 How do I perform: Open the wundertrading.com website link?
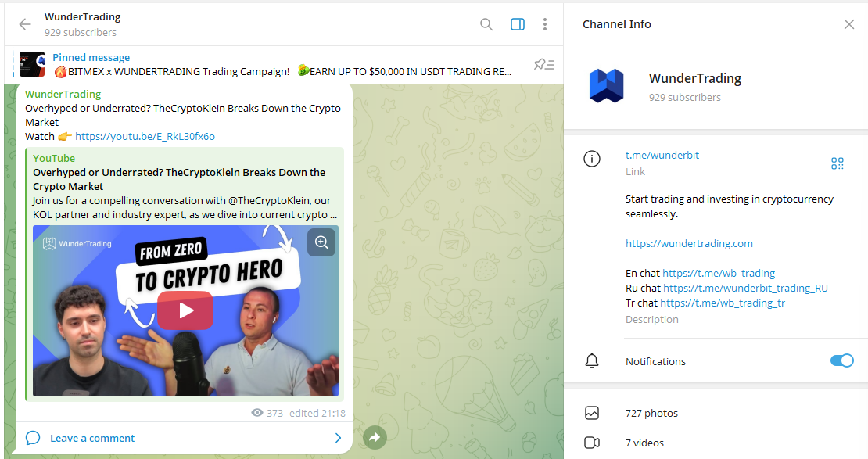(689, 243)
